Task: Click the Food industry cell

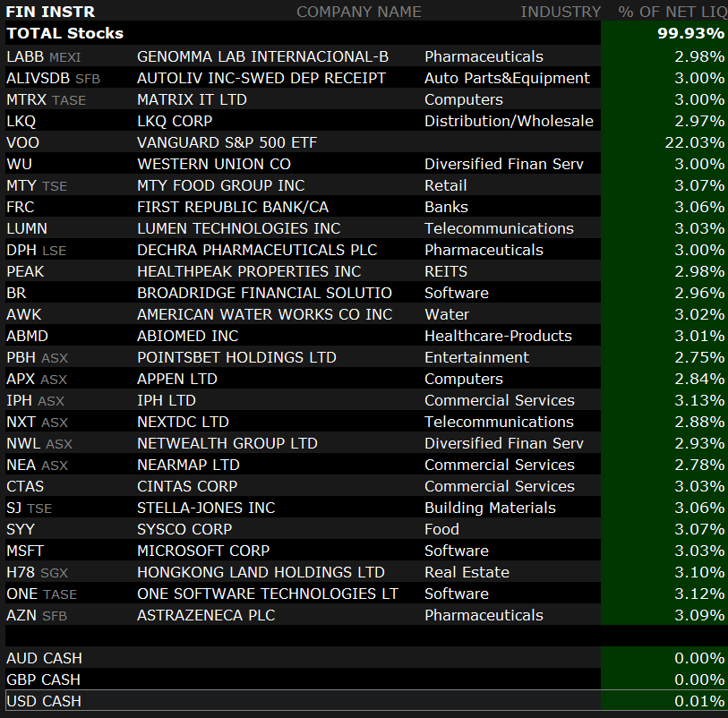Action: click(x=441, y=530)
